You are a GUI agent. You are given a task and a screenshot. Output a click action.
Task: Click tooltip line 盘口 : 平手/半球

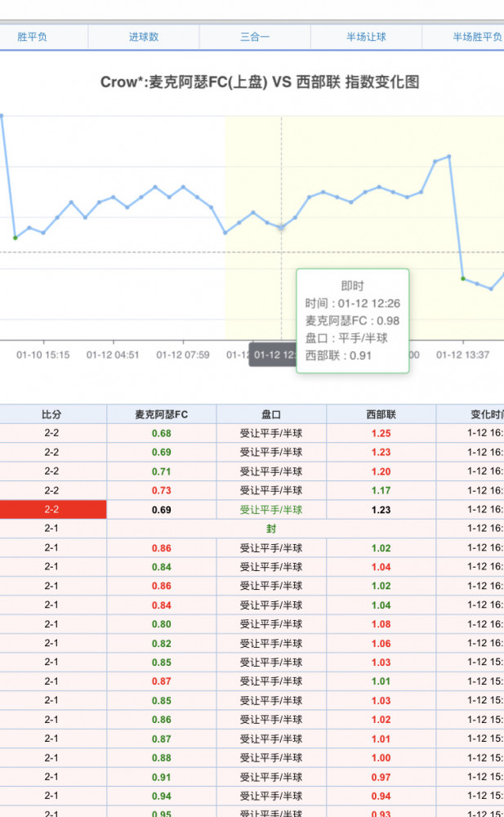(346, 338)
